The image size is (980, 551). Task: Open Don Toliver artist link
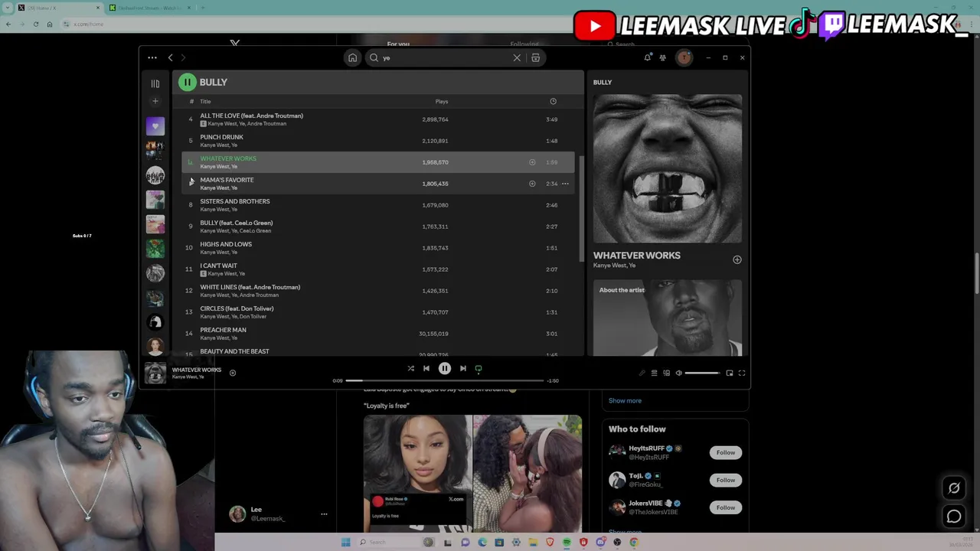tap(253, 316)
